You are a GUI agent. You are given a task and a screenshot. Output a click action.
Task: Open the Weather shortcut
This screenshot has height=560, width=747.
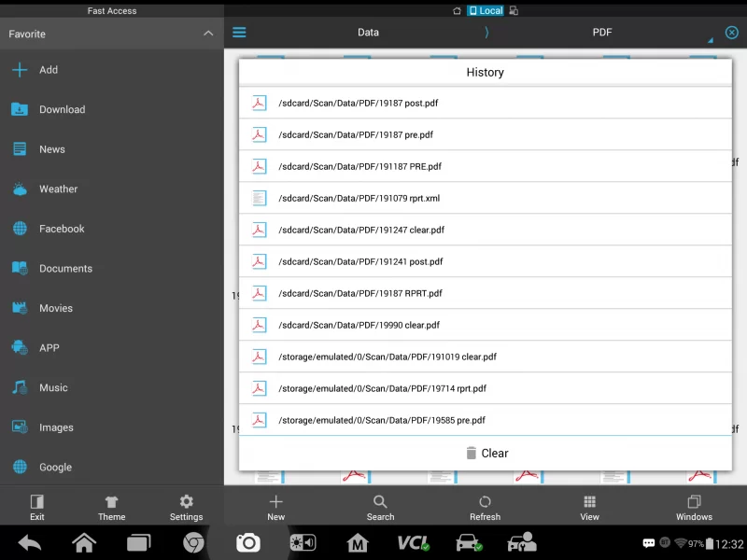(x=58, y=189)
